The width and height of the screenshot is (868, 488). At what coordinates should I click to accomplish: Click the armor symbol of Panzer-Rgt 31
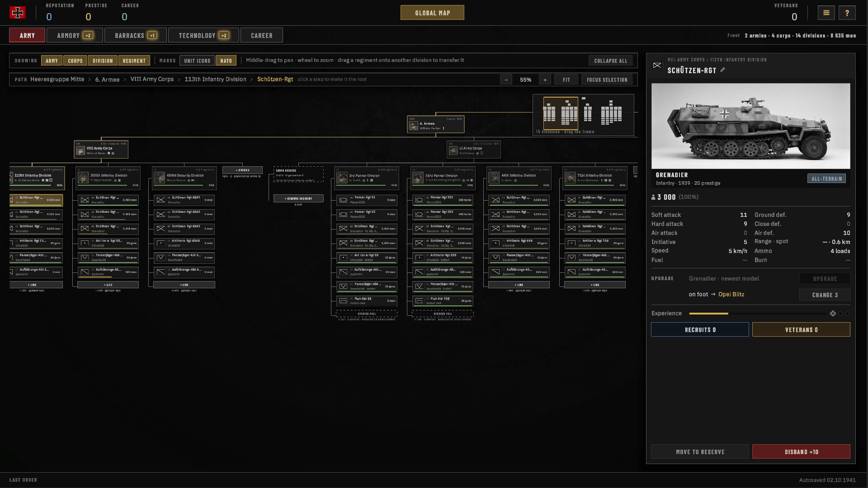343,200
